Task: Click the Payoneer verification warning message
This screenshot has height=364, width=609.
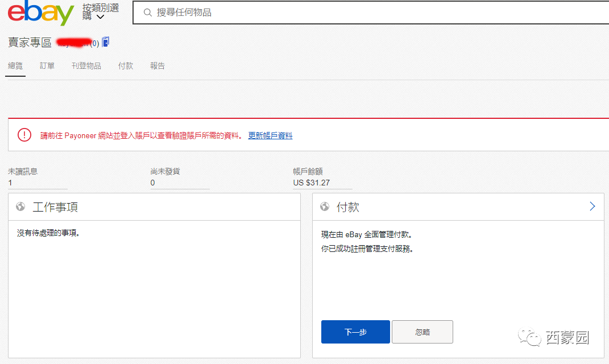Action: pyautogui.click(x=142, y=135)
